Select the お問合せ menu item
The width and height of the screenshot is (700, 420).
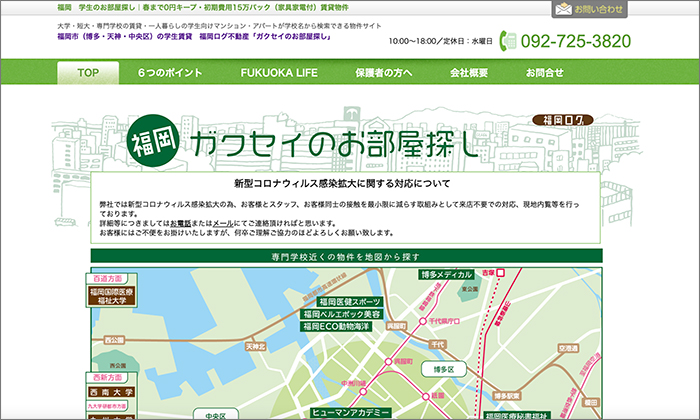(544, 73)
